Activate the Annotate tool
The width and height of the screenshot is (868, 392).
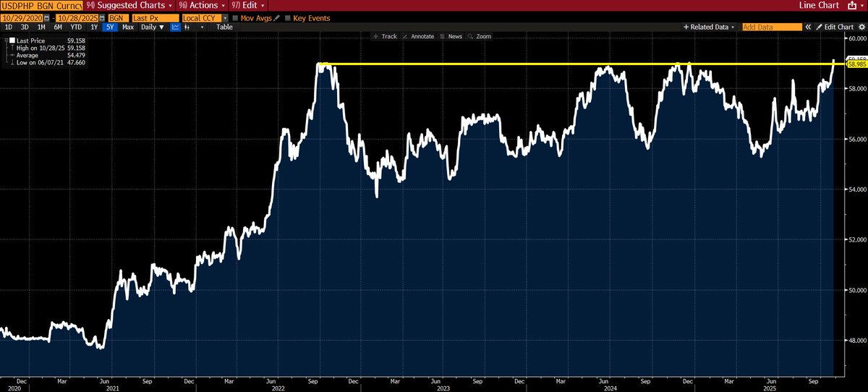(419, 36)
